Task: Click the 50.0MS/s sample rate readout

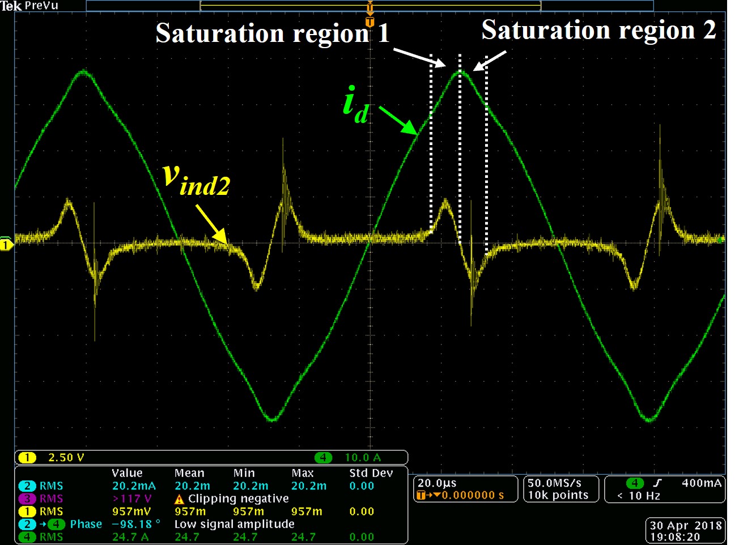Action: point(554,483)
